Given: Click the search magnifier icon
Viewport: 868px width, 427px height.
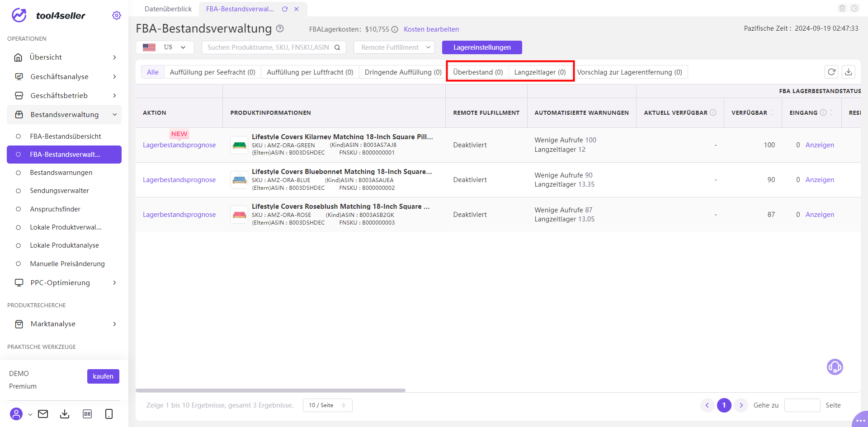Looking at the screenshot, I should coord(337,47).
